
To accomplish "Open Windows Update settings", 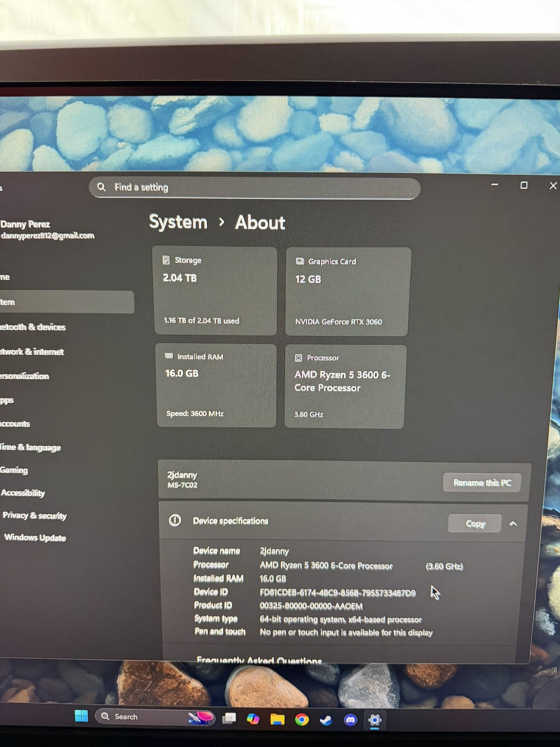I will point(35,538).
